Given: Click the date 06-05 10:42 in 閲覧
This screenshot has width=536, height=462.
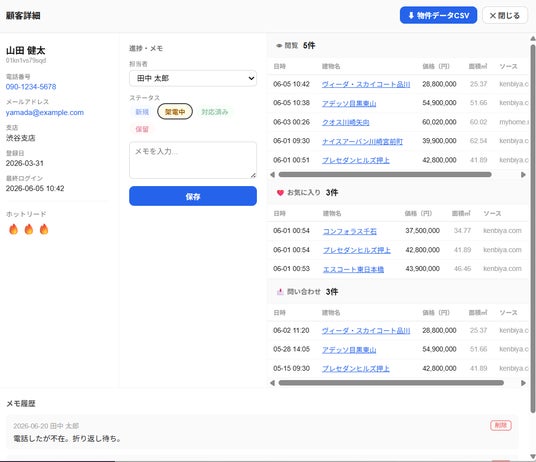Looking at the screenshot, I should pyautogui.click(x=291, y=84).
